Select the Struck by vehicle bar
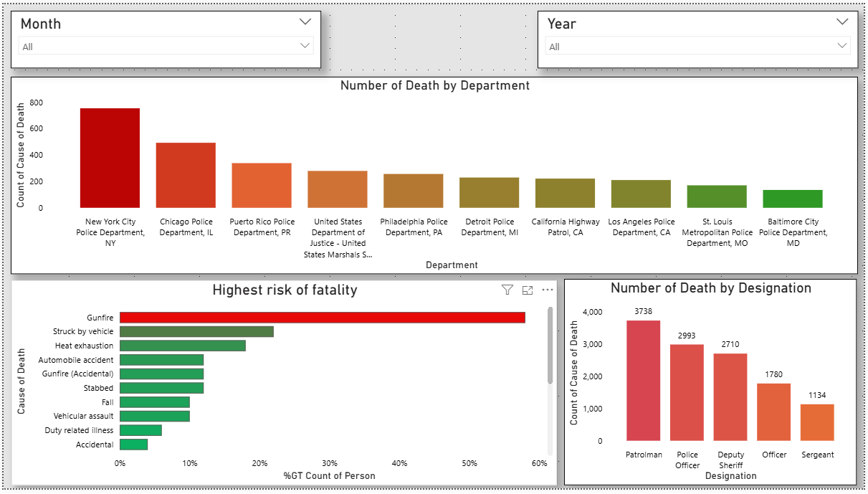 pos(196,332)
